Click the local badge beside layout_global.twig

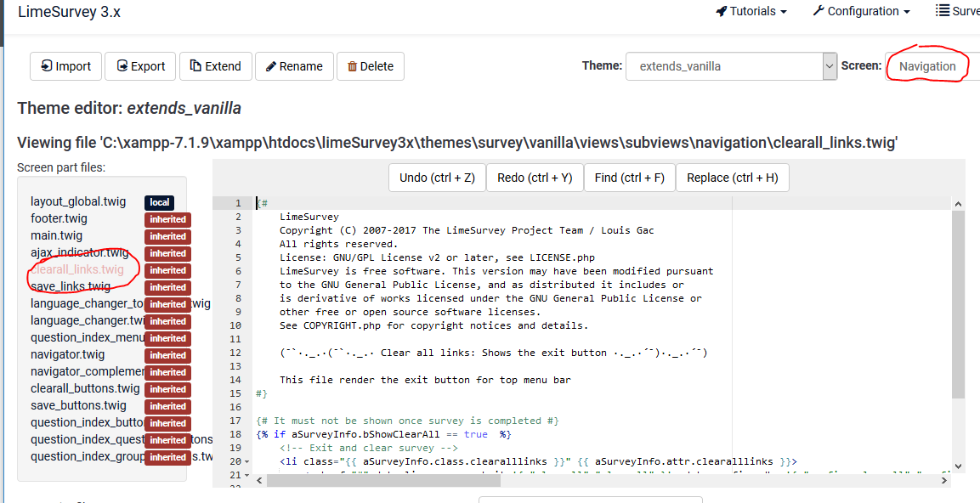pyautogui.click(x=160, y=202)
